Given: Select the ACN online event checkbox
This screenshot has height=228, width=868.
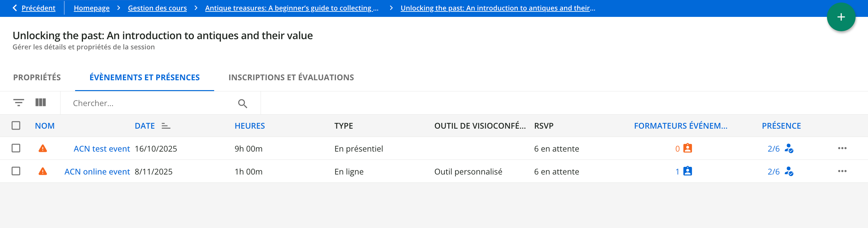Looking at the screenshot, I should (x=16, y=171).
